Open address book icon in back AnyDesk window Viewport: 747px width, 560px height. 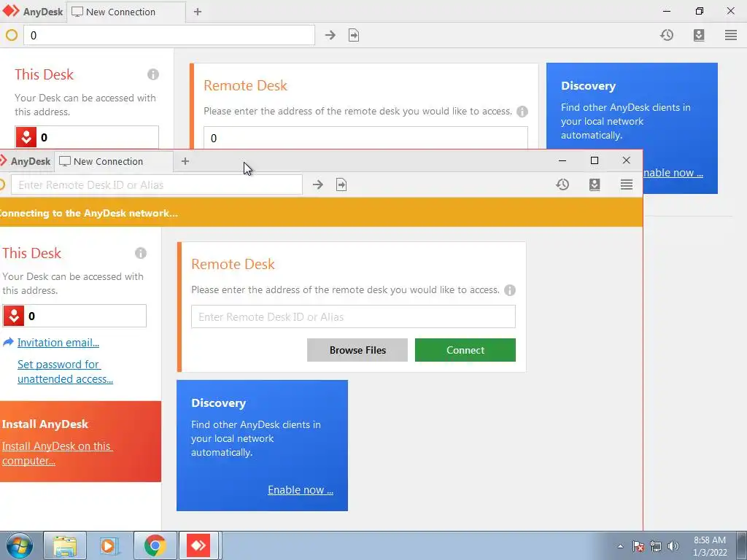[x=699, y=35]
